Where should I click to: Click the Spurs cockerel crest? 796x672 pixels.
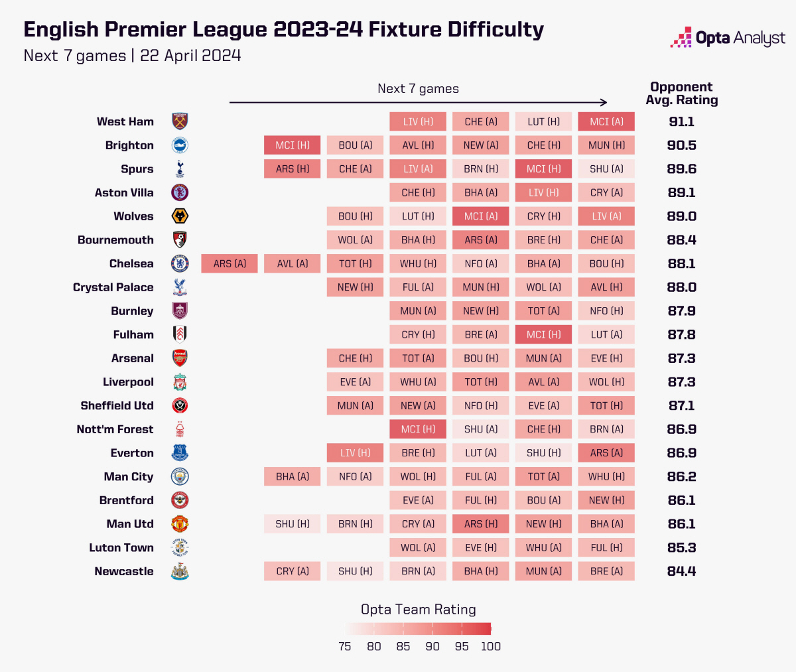180,169
